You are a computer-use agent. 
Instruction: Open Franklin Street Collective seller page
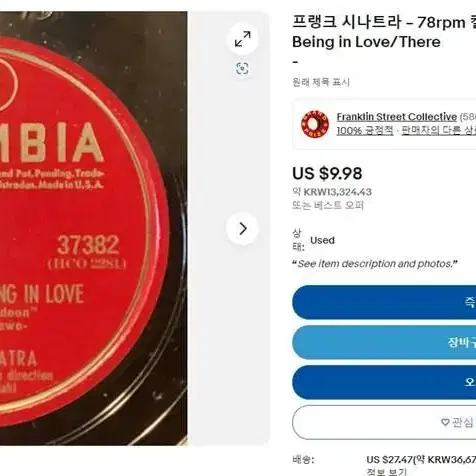click(396, 117)
